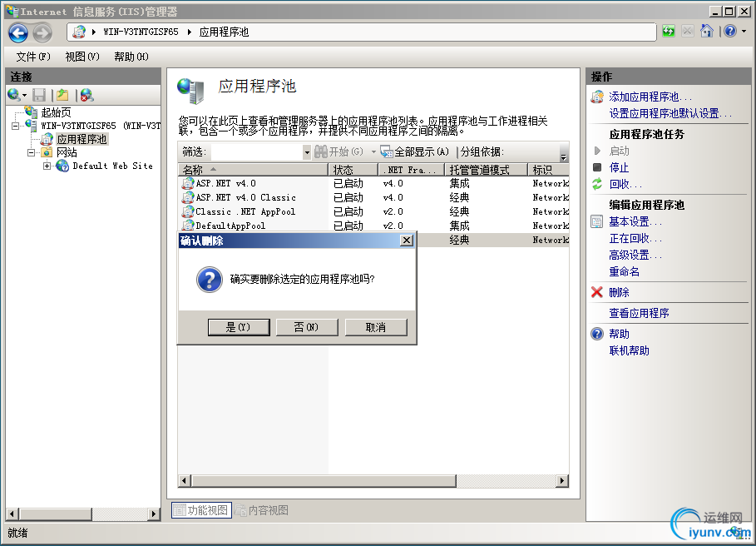The image size is (756, 546).
Task: Click the dialog's blue question mark icon
Action: pyautogui.click(x=210, y=280)
